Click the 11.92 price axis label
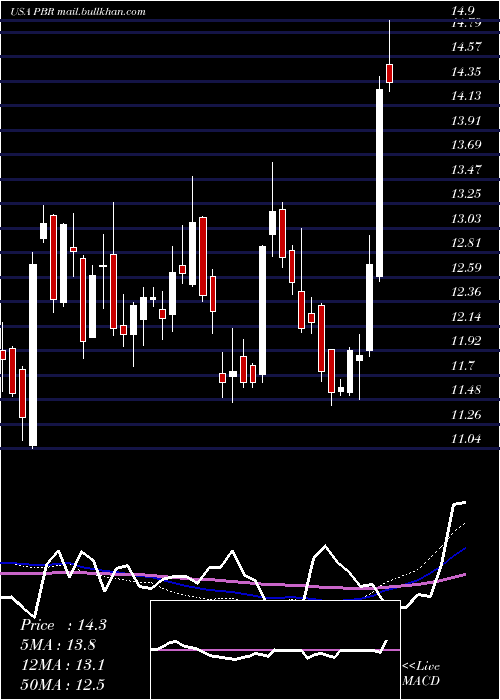Viewport: 500px width, 700px height. coord(466,341)
